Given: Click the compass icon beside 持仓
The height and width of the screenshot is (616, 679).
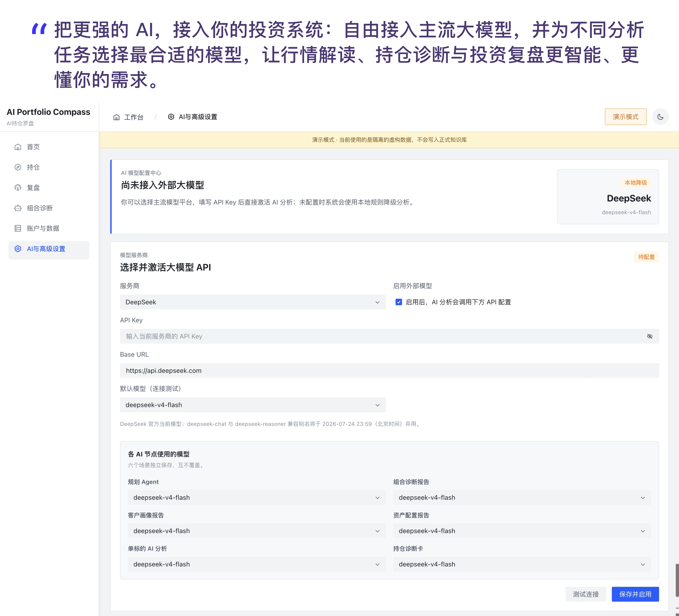Looking at the screenshot, I should (18, 167).
